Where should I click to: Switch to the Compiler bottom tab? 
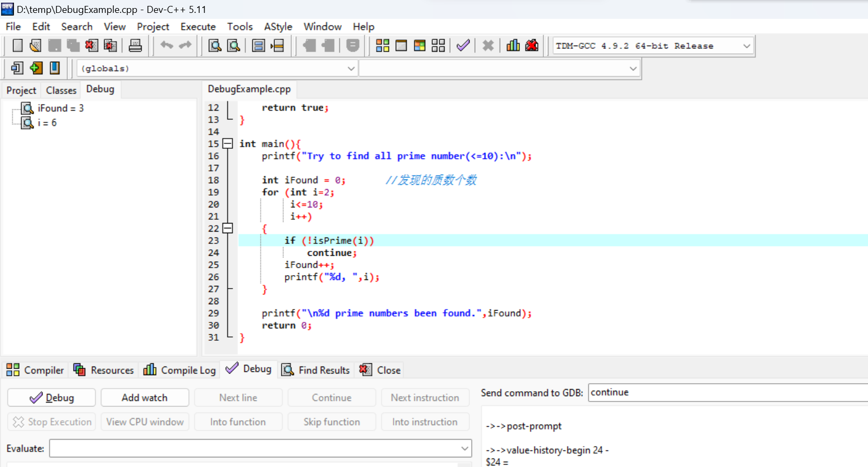(x=35, y=370)
